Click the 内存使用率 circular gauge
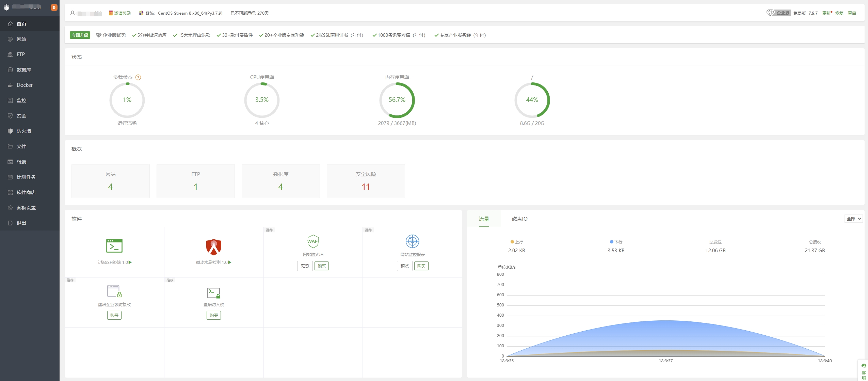 tap(397, 100)
